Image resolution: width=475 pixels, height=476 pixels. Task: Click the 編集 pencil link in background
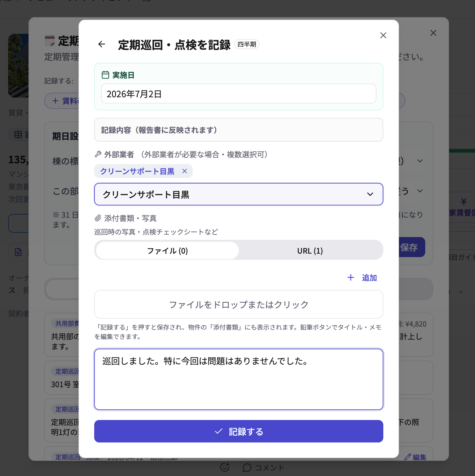(x=416, y=457)
